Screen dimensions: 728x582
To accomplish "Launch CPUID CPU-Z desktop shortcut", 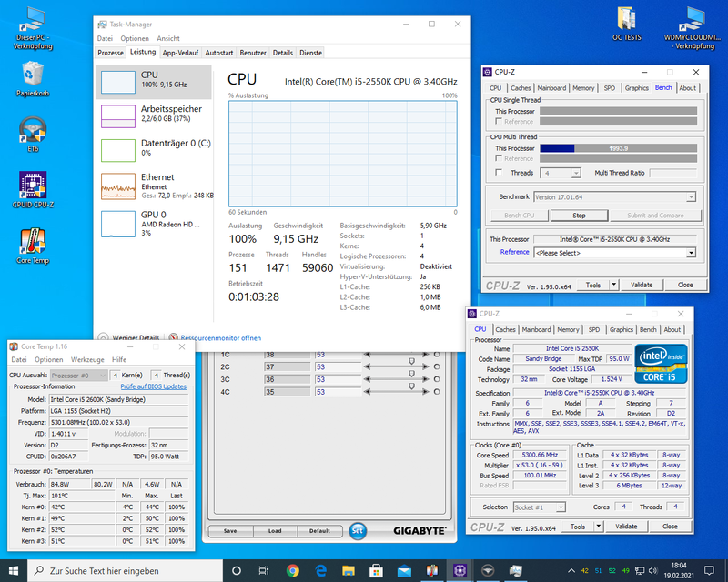I will (33, 189).
